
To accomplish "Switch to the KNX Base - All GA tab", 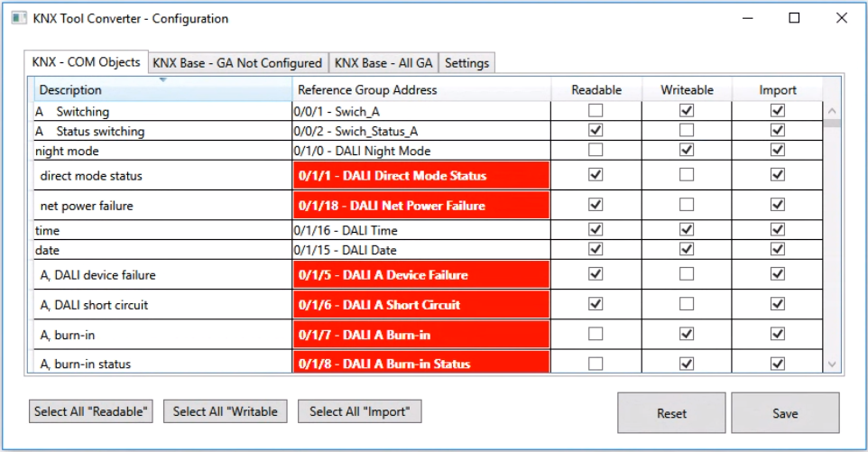I will pos(383,62).
